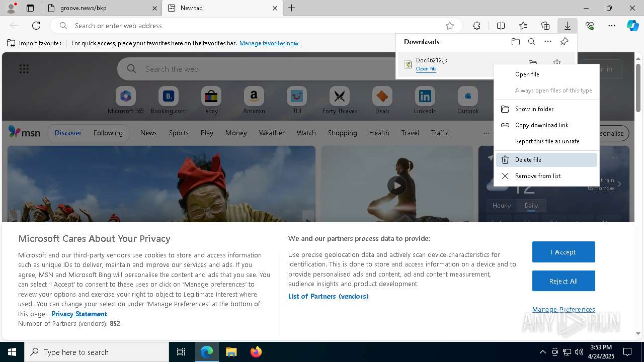Switch to the New tab tab

[x=221, y=8]
